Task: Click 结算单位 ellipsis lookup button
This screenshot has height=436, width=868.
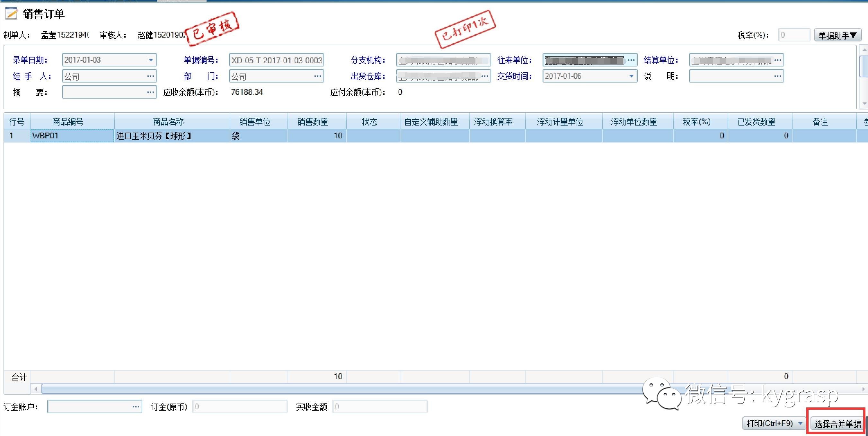Action: [778, 60]
